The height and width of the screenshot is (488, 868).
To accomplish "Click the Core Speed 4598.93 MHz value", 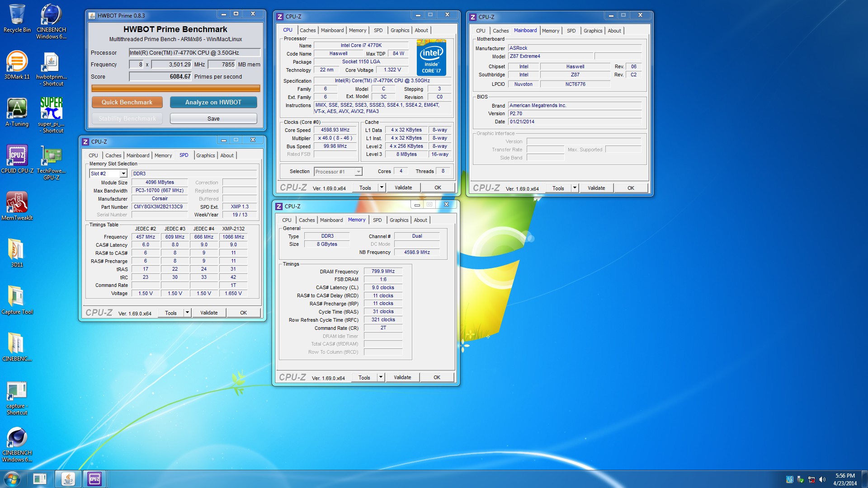I will (x=335, y=130).
